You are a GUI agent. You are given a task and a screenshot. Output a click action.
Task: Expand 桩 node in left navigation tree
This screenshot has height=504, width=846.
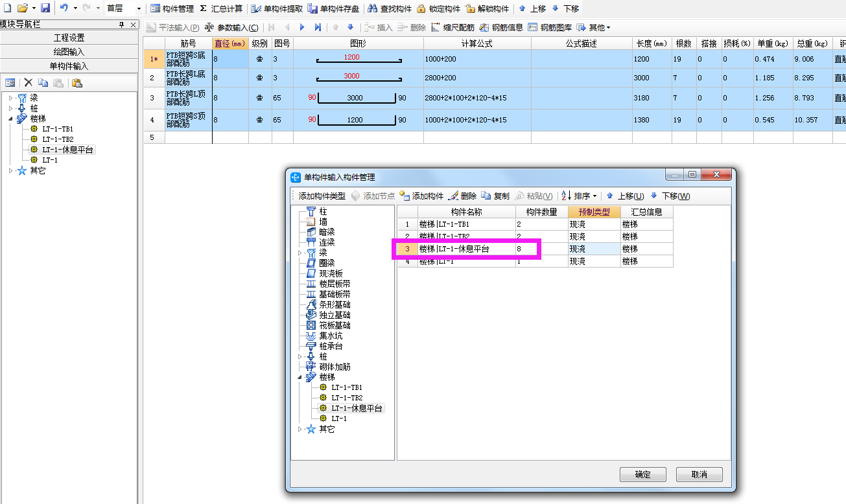pos(11,108)
